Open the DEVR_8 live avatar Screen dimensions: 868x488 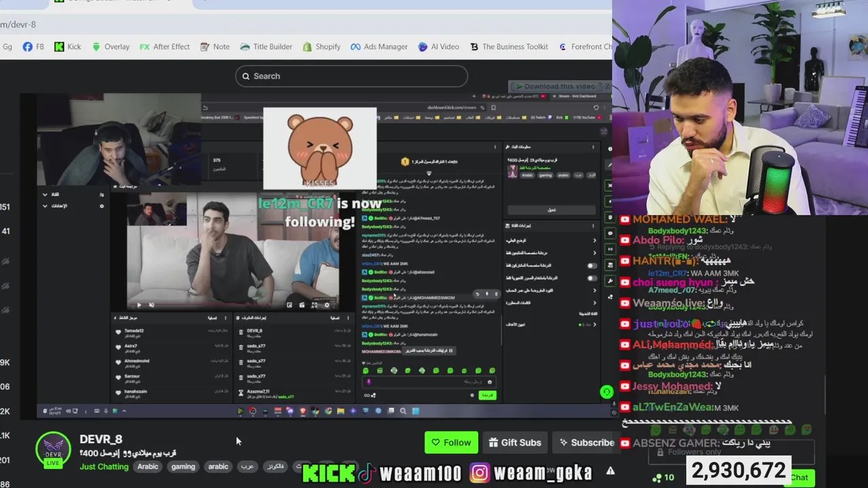click(53, 450)
